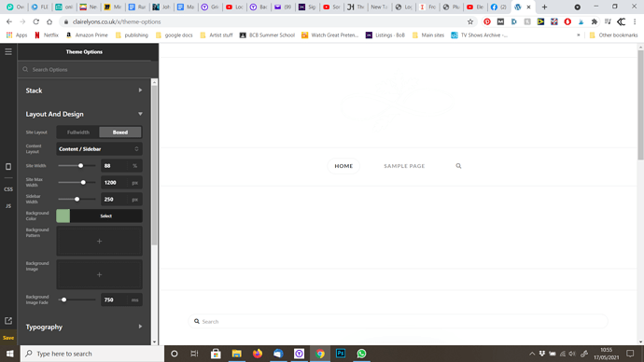Open Task View on taskbar
Screen dimensions: 644x362
[195, 354]
